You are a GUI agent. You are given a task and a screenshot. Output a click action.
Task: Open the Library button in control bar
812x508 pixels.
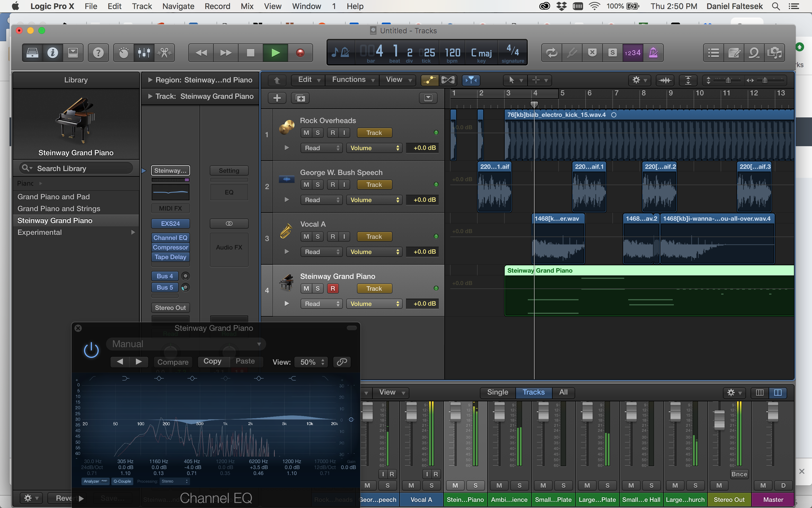pyautogui.click(x=32, y=53)
